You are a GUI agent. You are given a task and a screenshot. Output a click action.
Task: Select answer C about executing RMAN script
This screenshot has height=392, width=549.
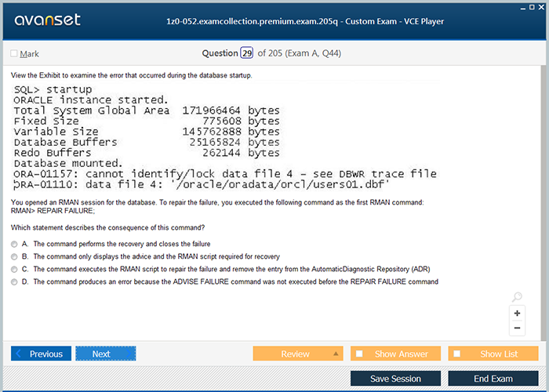(15, 269)
